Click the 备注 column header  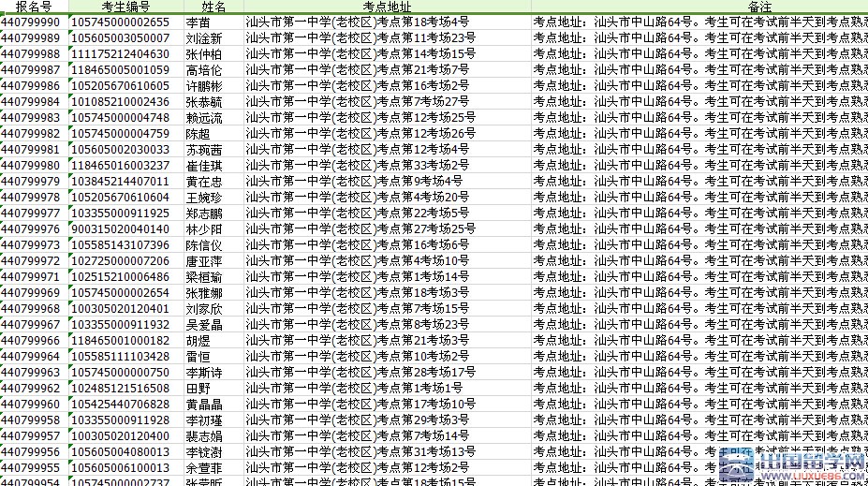698,7
